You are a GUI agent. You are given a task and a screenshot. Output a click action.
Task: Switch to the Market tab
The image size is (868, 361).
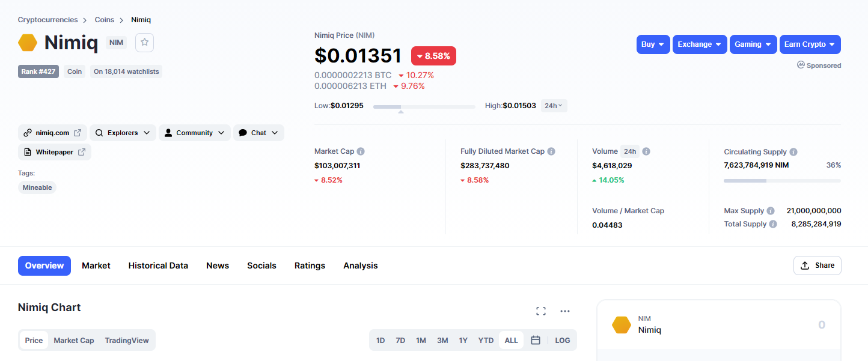tap(96, 265)
